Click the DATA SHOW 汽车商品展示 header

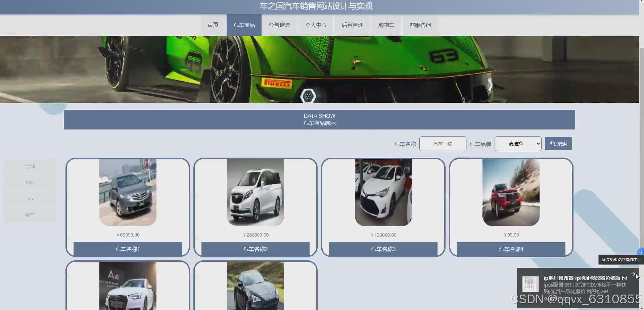319,119
